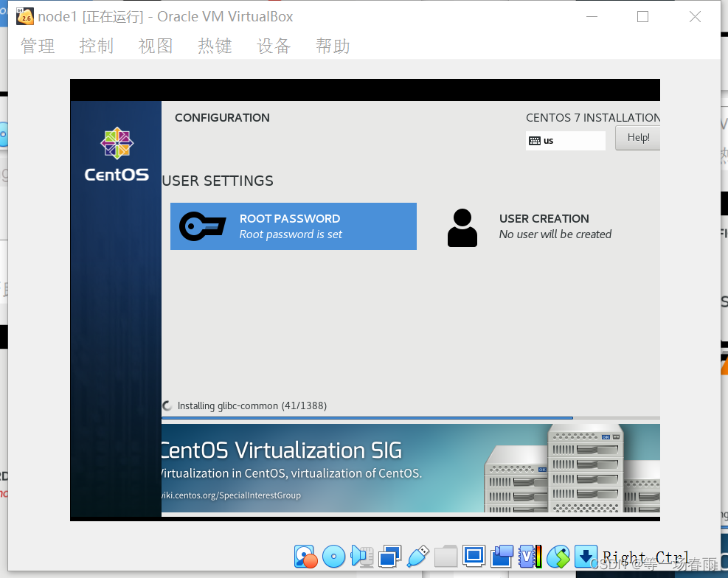This screenshot has height=578, width=728.
Task: Click the network adapter status icon
Action: [x=390, y=556]
